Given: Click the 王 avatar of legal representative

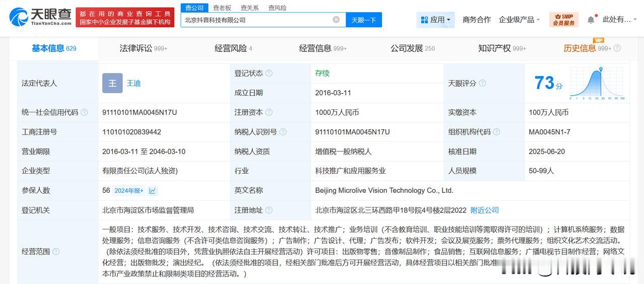Looking at the screenshot, I should click(112, 83).
